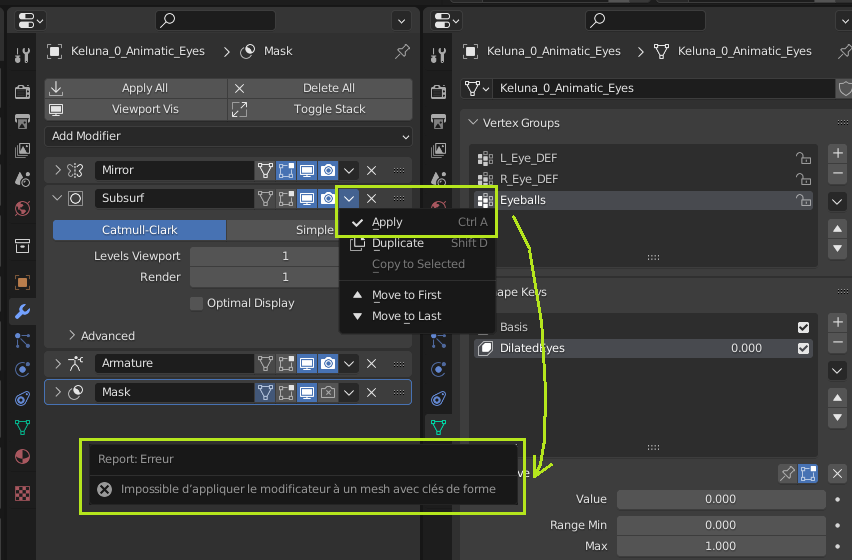This screenshot has height=560, width=852.
Task: Move vertex group up in list
Action: (x=837, y=229)
